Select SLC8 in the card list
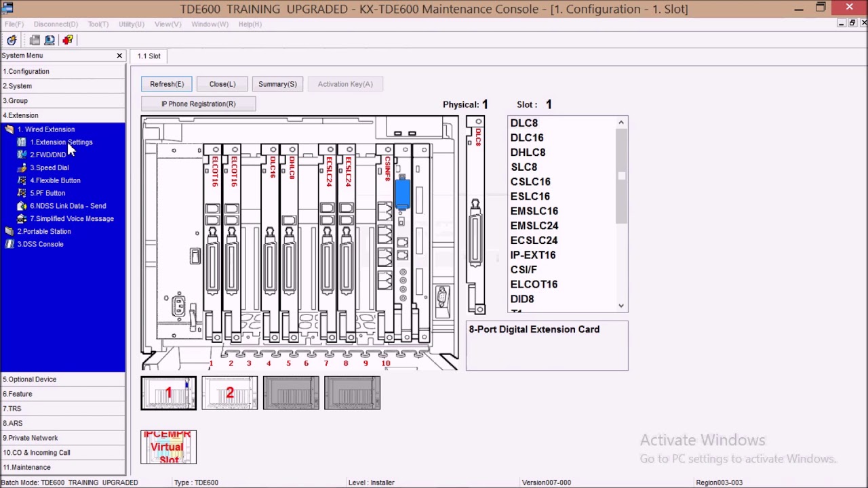868x488 pixels. 524,167
